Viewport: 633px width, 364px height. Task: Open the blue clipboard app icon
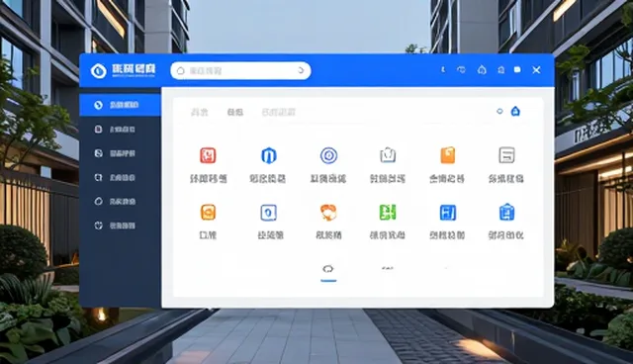506,213
